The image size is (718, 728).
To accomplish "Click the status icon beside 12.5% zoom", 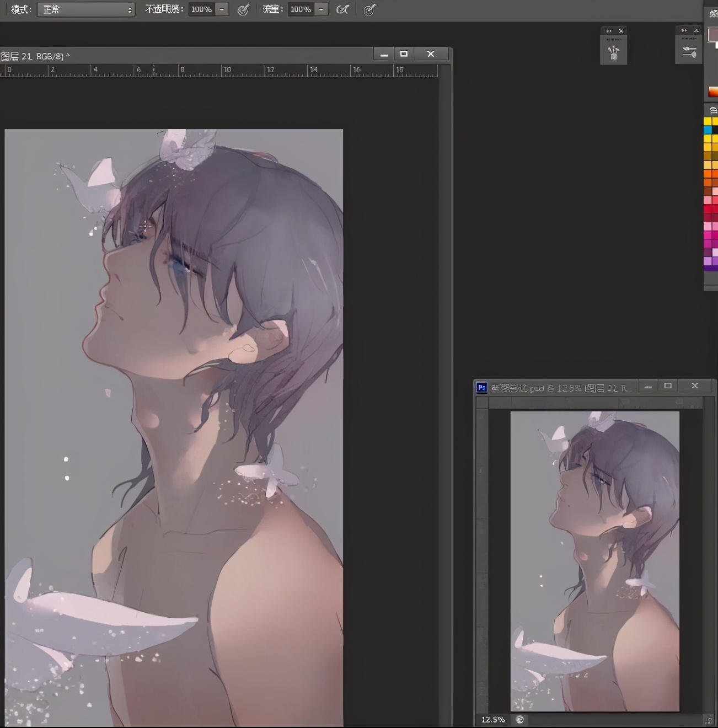I will click(519, 719).
